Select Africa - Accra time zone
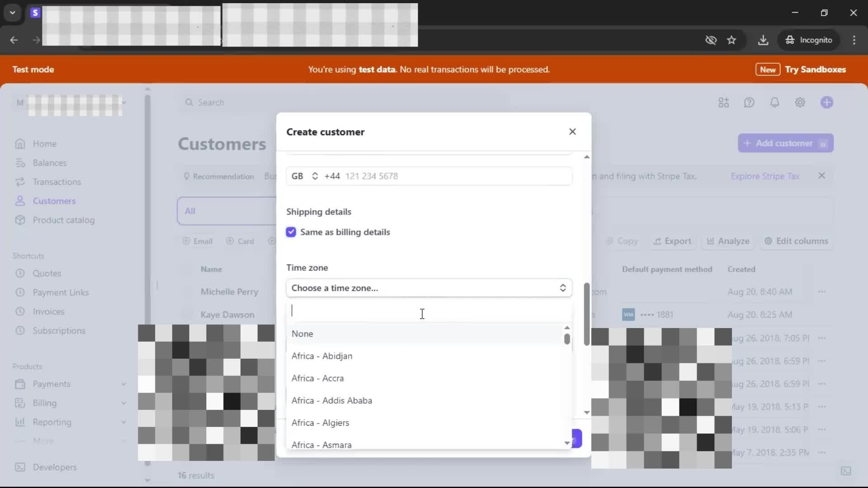The image size is (868, 488). (317, 378)
